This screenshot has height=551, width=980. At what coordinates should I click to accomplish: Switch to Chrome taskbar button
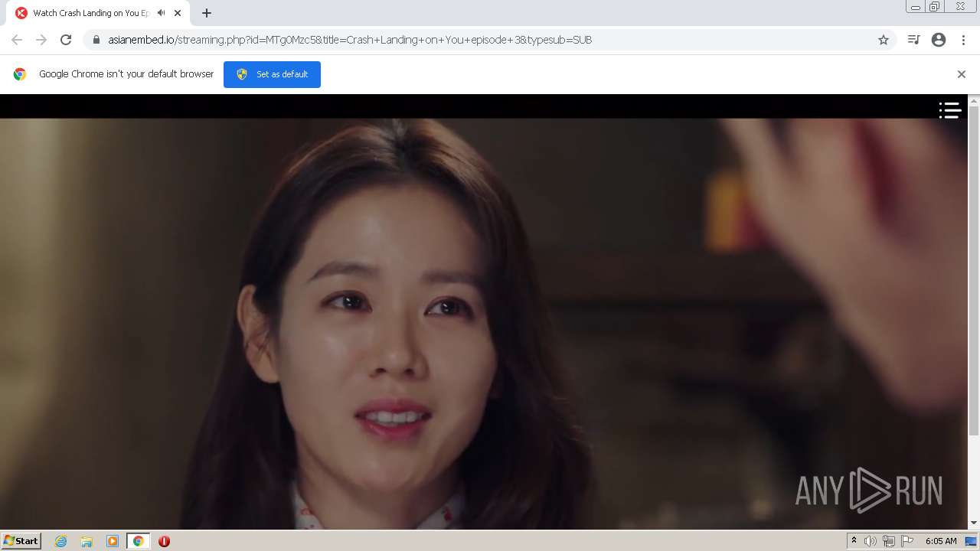(x=139, y=541)
